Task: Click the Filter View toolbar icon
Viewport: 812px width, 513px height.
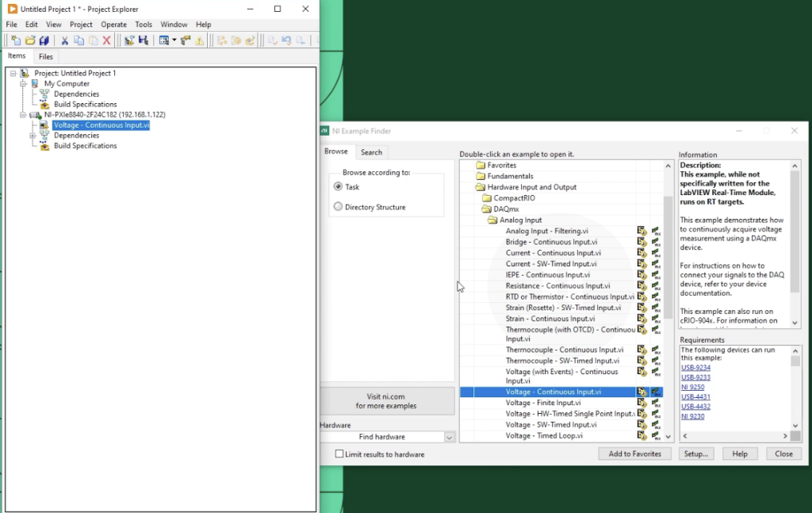Action: (164, 40)
